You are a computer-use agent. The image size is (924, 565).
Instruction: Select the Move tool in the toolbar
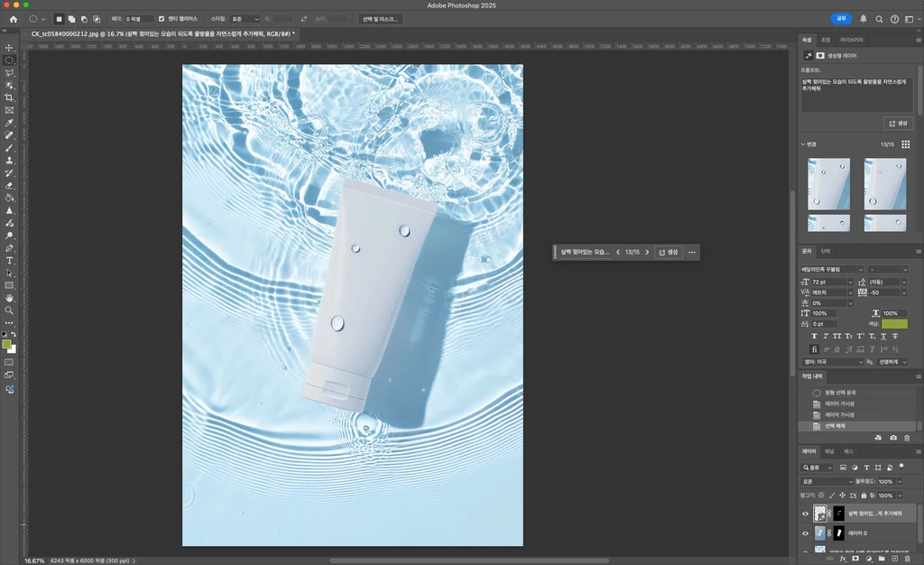(10, 48)
